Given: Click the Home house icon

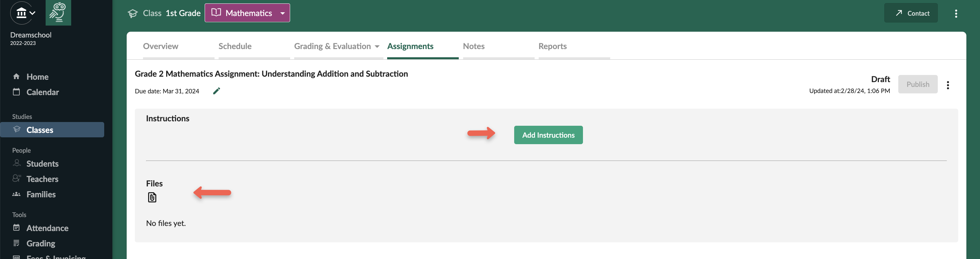Looking at the screenshot, I should 16,76.
